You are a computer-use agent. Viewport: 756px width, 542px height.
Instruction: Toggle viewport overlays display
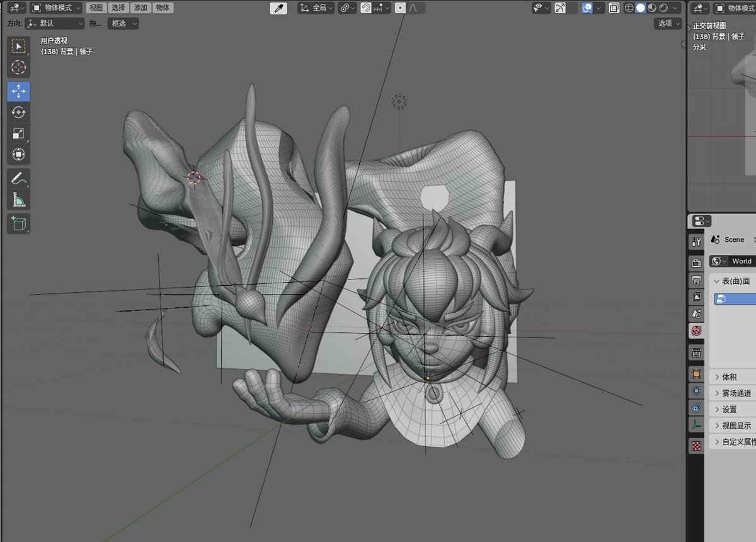(587, 8)
